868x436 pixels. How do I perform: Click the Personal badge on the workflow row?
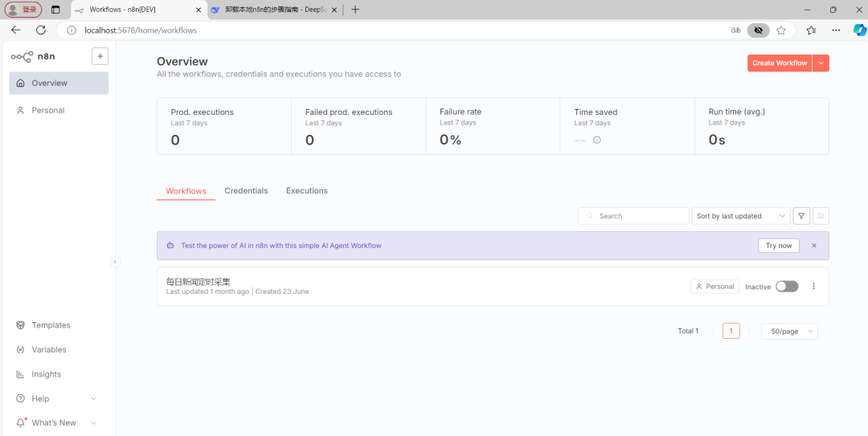pos(714,287)
